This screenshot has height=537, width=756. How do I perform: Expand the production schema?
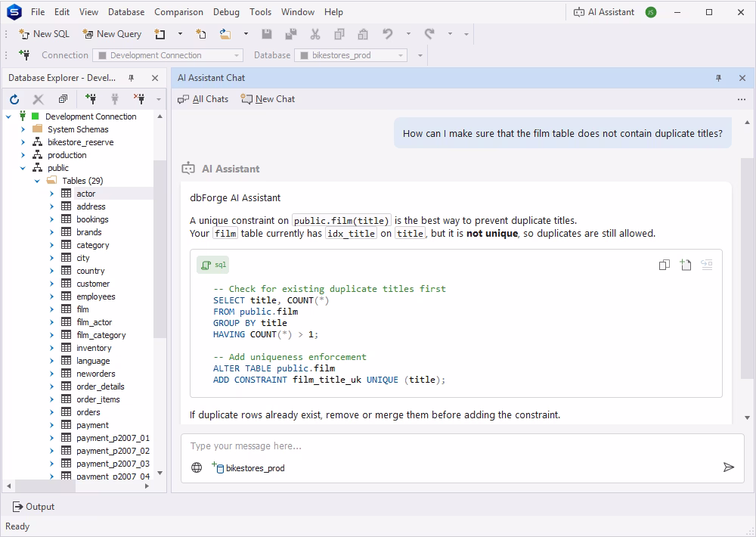coord(23,155)
